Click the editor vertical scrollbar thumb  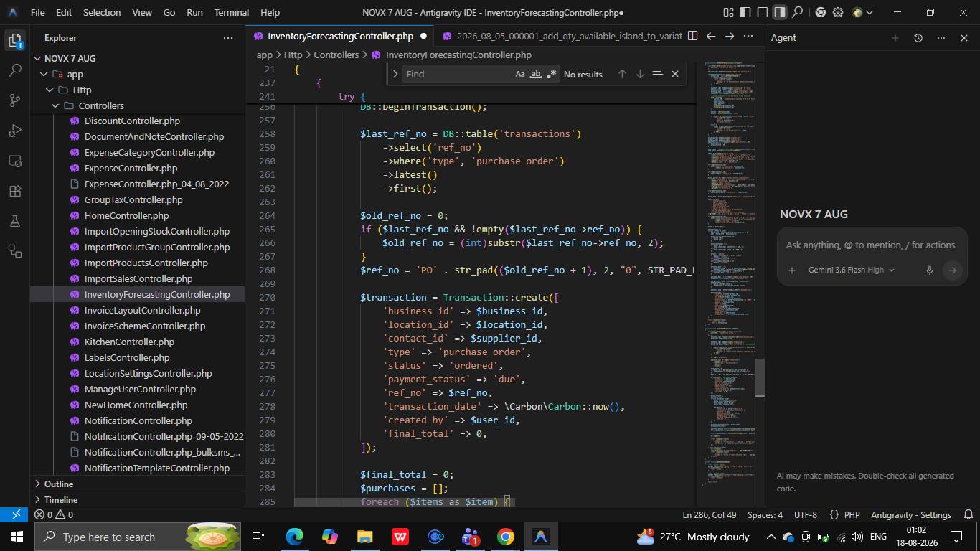(x=760, y=378)
